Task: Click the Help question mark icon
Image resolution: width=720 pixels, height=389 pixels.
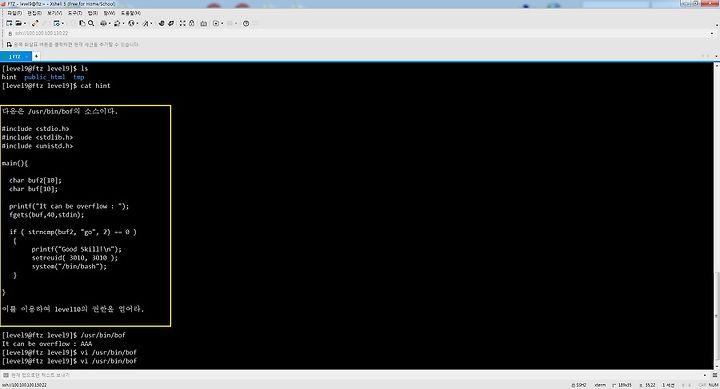Action: (246, 23)
